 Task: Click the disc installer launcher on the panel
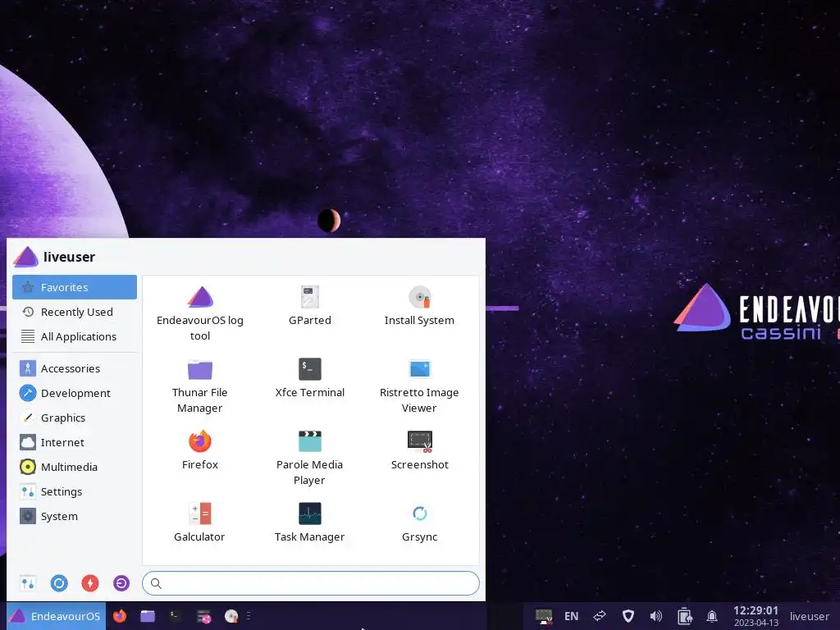pyautogui.click(x=231, y=616)
